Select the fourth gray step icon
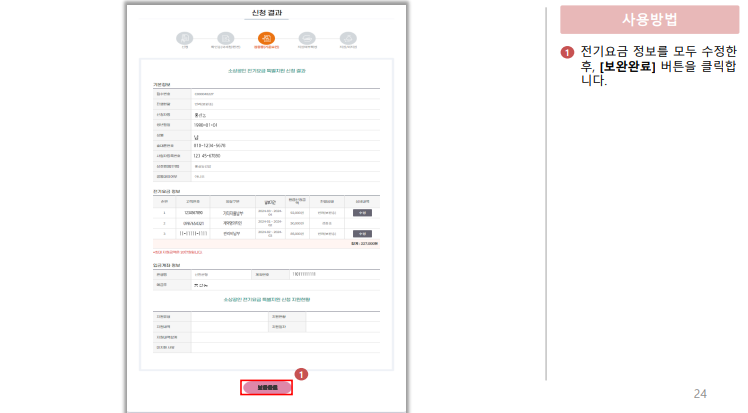The width and height of the screenshot is (748, 413). pyautogui.click(x=307, y=38)
